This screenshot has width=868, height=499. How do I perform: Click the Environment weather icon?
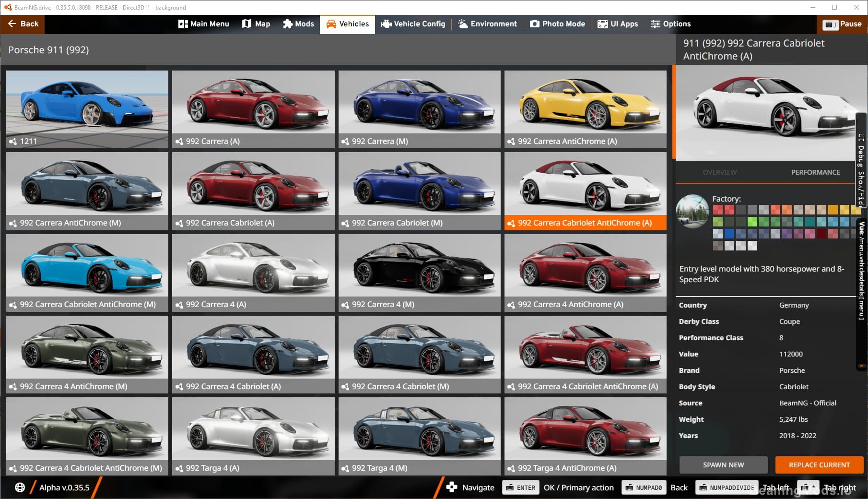tap(463, 24)
